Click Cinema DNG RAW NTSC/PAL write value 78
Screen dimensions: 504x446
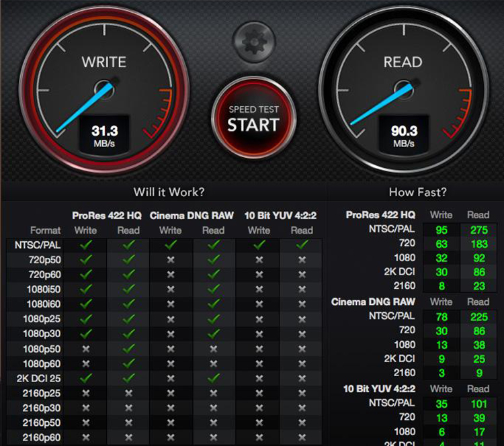(x=441, y=316)
